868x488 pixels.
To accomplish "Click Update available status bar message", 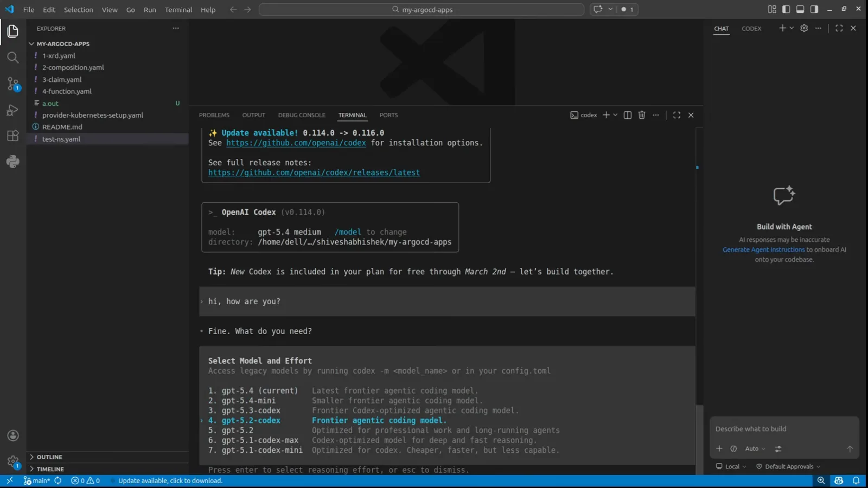I will click(170, 480).
